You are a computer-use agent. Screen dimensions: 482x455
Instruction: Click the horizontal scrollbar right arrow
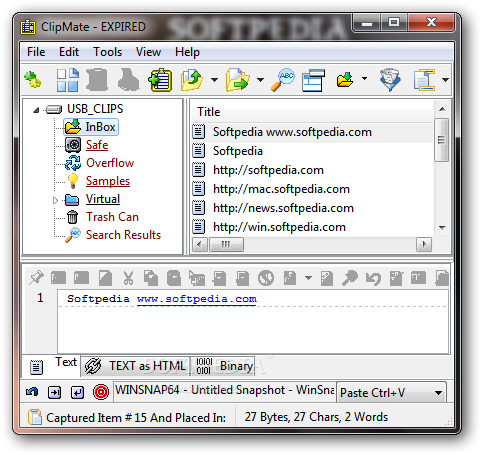pos(424,245)
